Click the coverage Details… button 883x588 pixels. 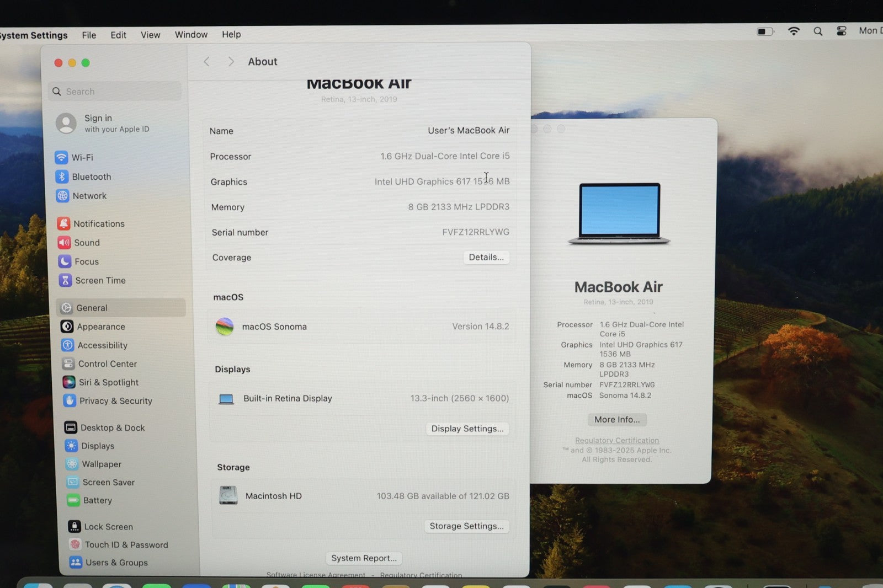(486, 257)
